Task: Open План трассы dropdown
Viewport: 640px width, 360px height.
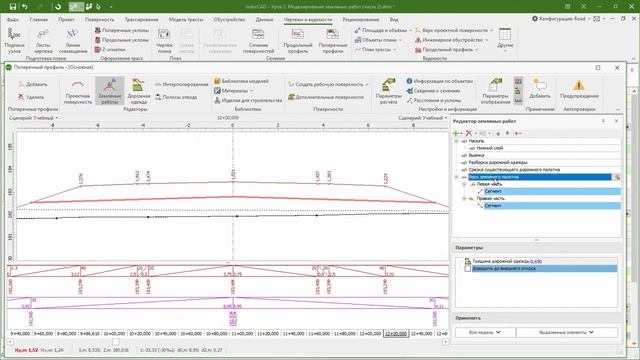Action: point(376,49)
